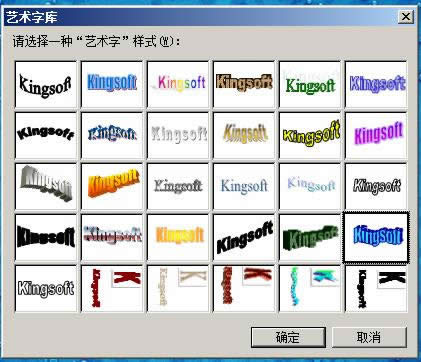Click the 请选择一种“艺术字”样式 label

click(96, 42)
